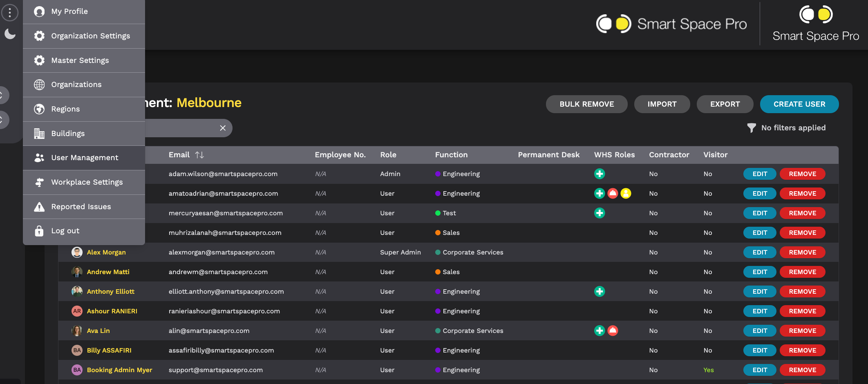Click the Reported Issues warning icon
This screenshot has width=868, height=384.
39,207
